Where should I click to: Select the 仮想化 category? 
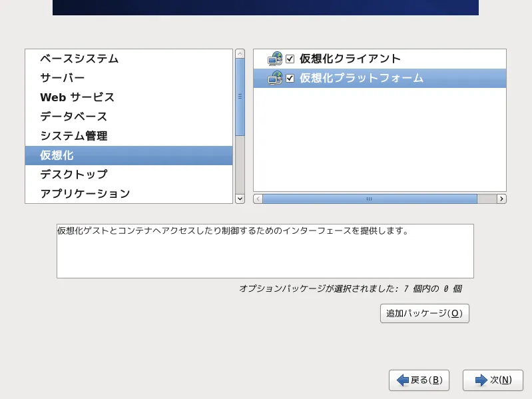129,155
